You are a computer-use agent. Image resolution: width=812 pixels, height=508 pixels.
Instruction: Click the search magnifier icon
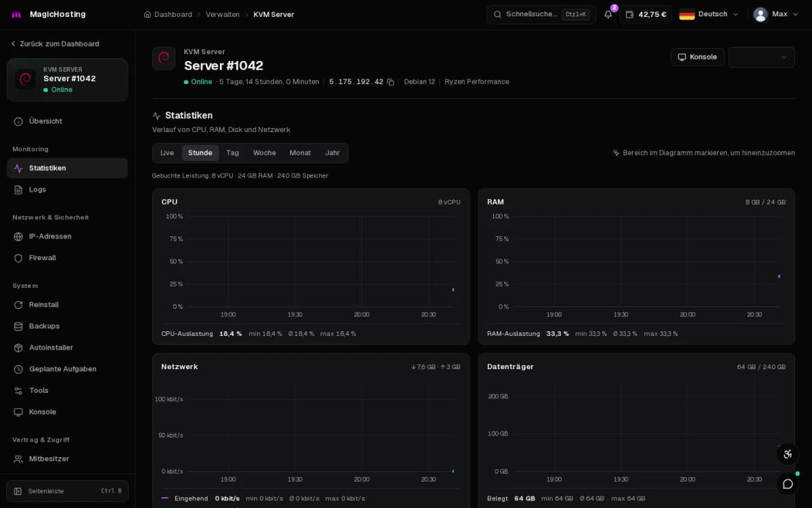498,14
